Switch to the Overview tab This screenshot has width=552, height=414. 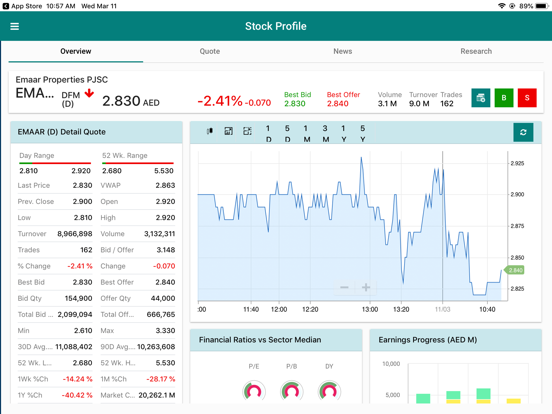tap(76, 51)
